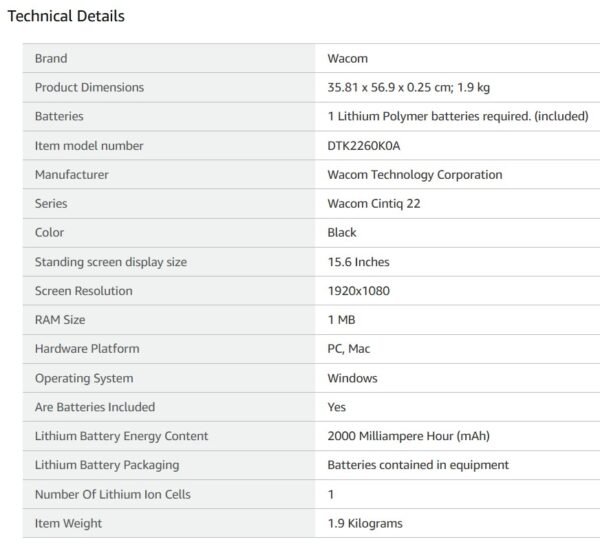Select the 1920x1080 value
Image resolution: width=600 pixels, height=555 pixels.
click(358, 291)
